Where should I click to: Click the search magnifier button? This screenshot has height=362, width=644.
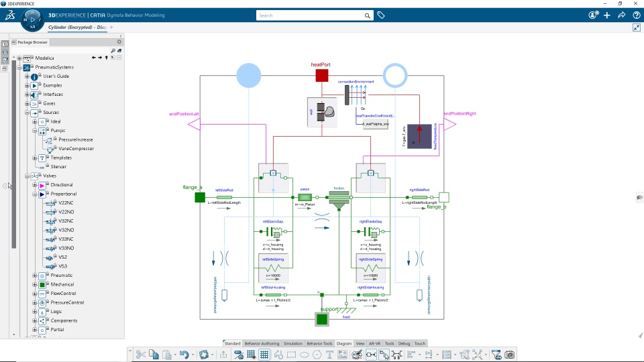coord(367,15)
